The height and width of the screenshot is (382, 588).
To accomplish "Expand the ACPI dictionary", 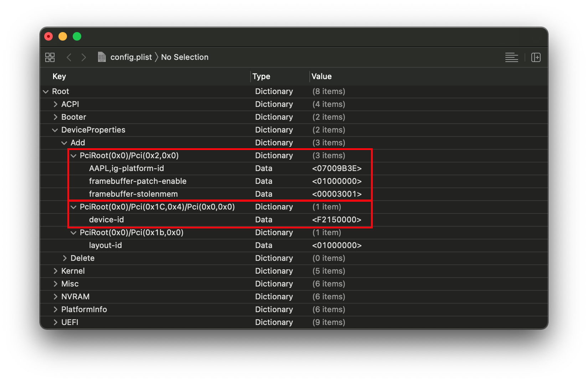I will [55, 104].
